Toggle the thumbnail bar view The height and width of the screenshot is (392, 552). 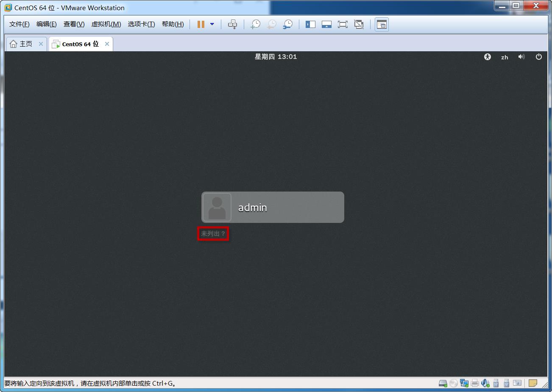point(326,24)
